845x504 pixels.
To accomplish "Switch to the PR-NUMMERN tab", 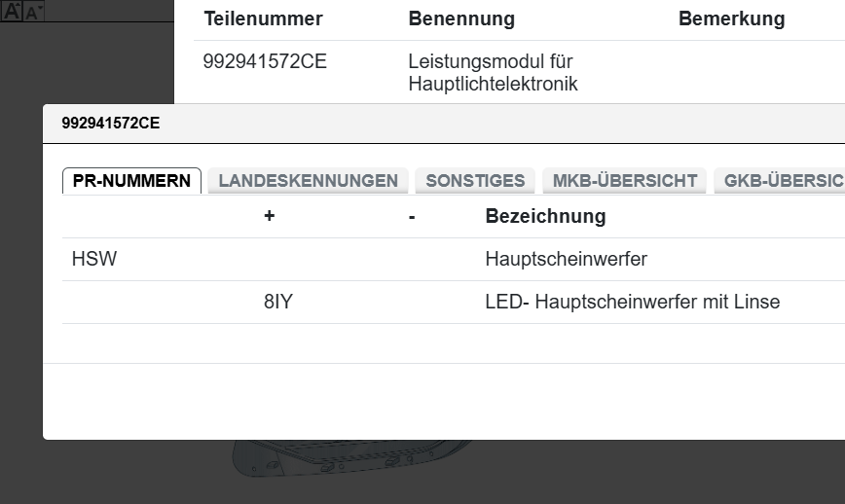I will click(x=131, y=181).
